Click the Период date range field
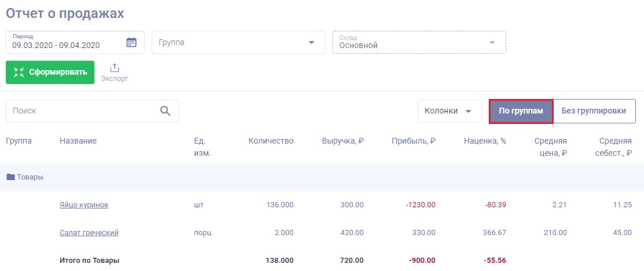The width and height of the screenshot is (644, 271). tap(64, 42)
